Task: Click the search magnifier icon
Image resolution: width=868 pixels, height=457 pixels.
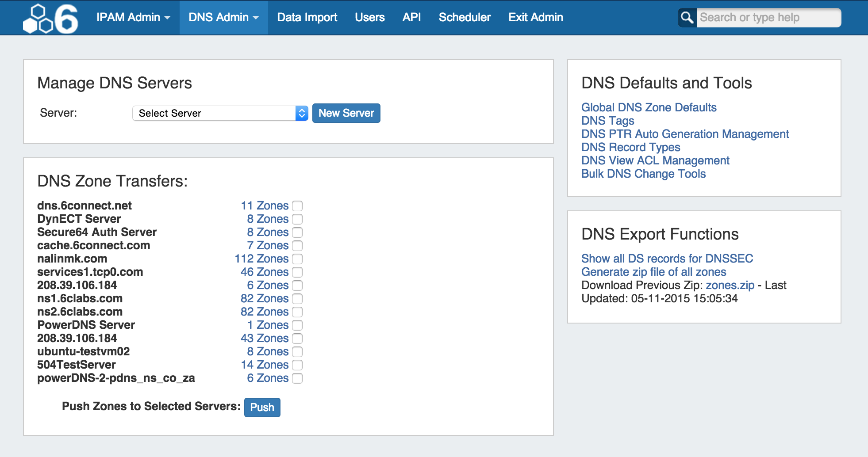Action: 687,18
